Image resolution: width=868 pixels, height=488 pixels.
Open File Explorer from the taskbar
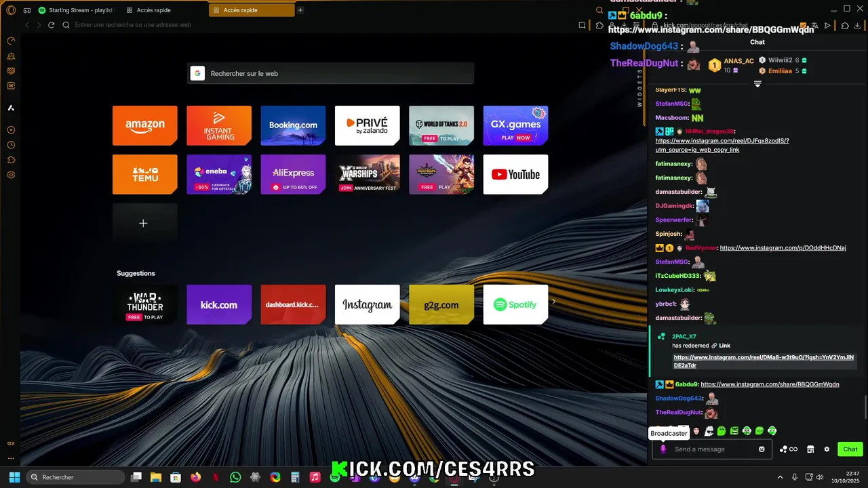tap(156, 477)
